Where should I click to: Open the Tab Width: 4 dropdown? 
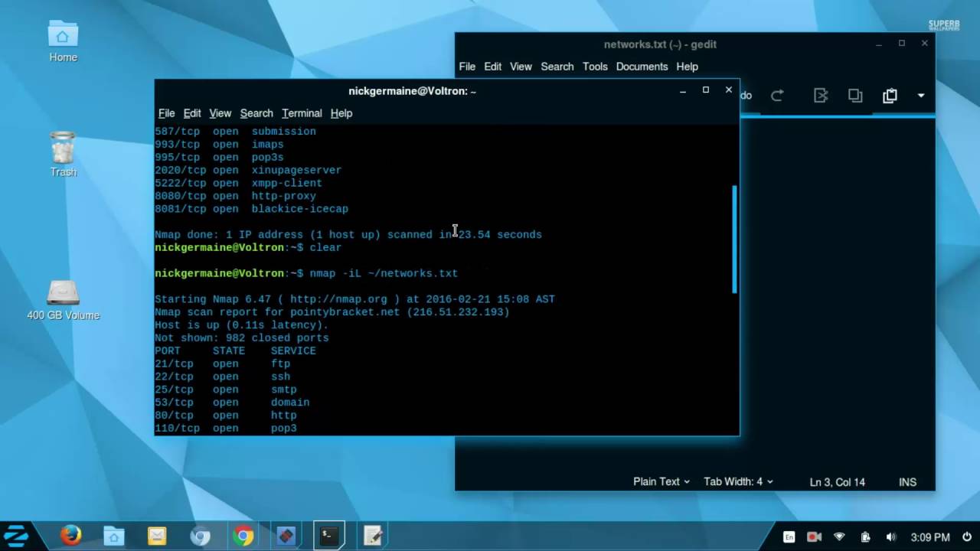point(738,482)
